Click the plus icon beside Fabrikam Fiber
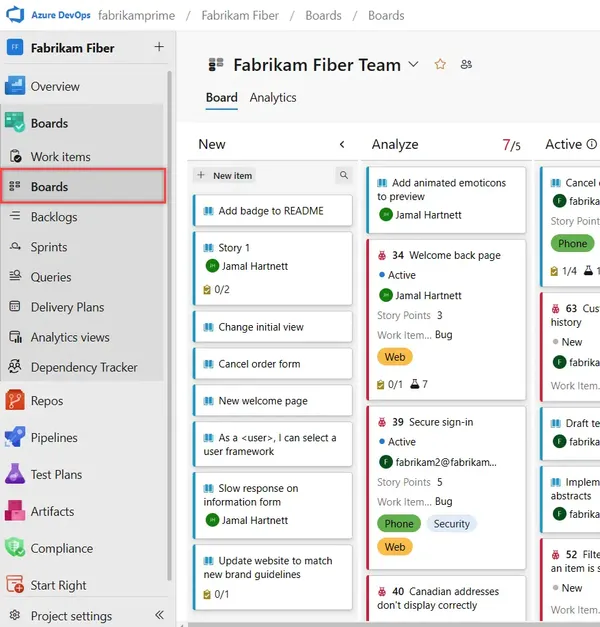 [x=159, y=47]
